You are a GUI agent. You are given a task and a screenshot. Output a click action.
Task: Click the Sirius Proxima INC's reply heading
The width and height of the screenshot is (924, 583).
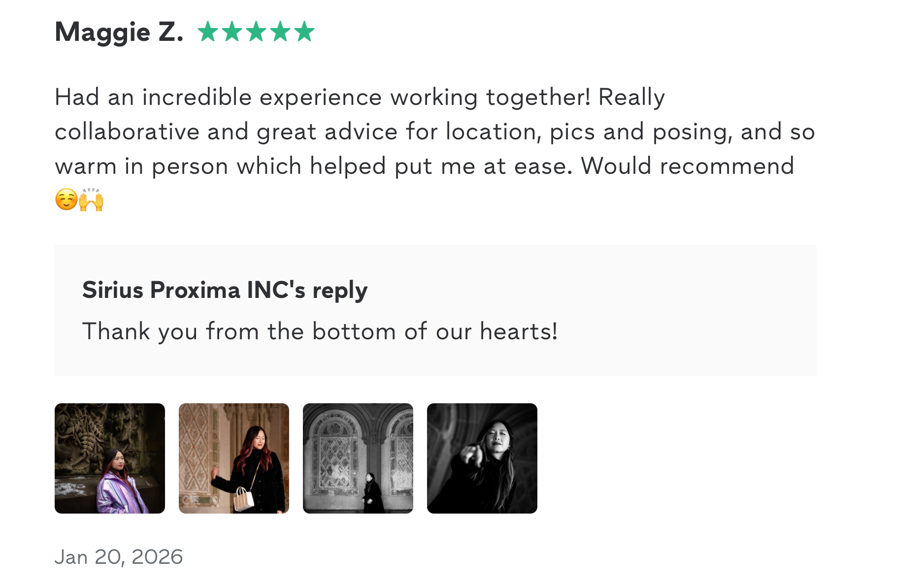point(225,290)
